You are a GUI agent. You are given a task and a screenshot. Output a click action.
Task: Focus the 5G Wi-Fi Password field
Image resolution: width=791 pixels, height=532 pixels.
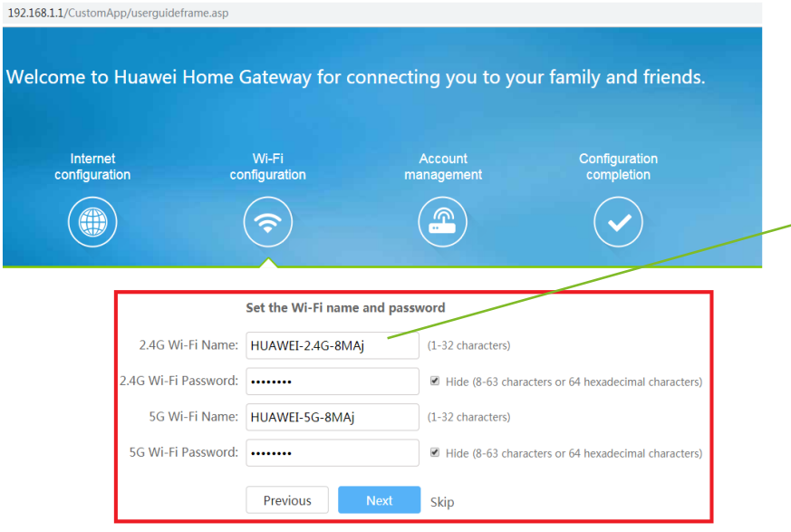333,453
